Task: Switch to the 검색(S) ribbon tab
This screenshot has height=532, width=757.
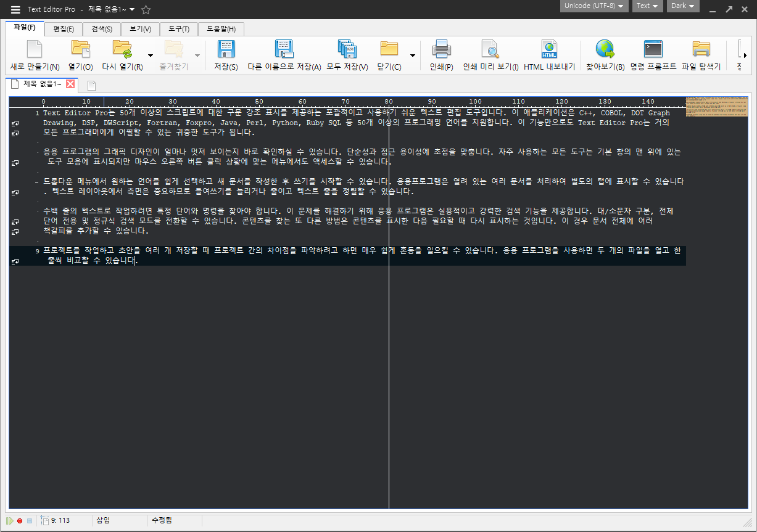Action: [x=101, y=29]
